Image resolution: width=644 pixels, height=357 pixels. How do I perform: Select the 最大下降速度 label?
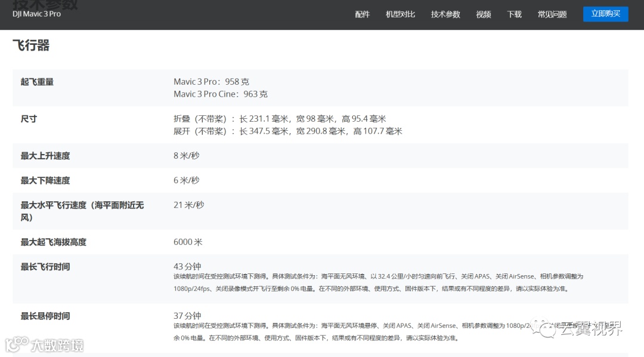(45, 180)
